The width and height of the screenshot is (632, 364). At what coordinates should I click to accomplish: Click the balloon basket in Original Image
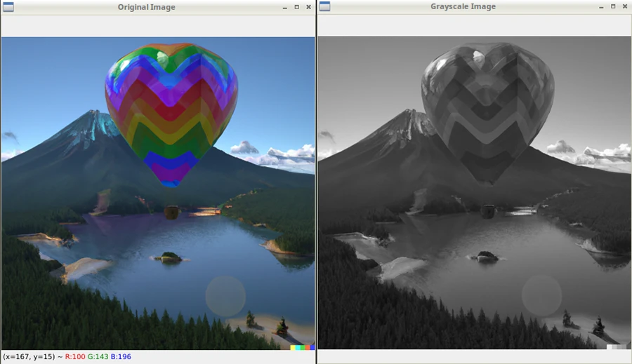171,213
